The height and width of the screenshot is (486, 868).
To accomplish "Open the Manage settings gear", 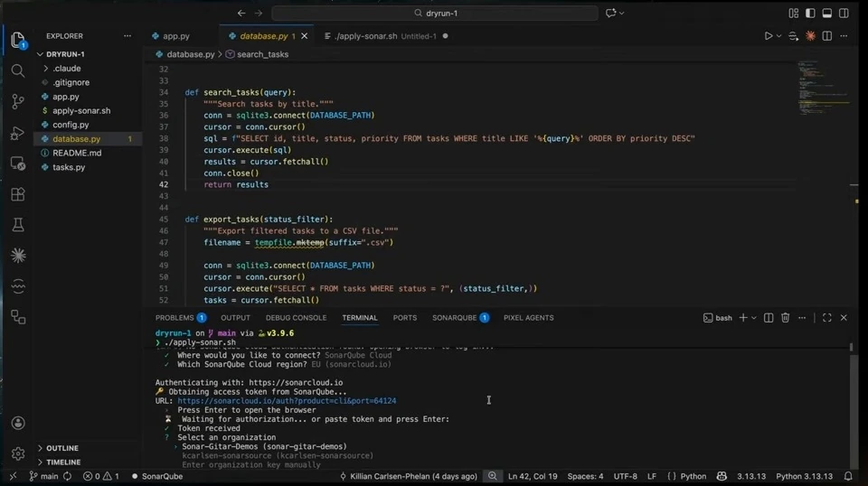I will pyautogui.click(x=18, y=454).
